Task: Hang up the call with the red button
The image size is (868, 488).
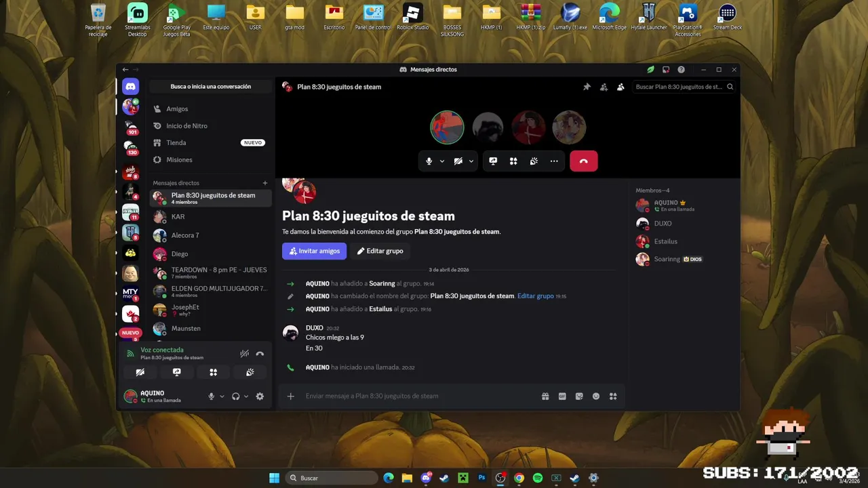Action: click(x=584, y=161)
